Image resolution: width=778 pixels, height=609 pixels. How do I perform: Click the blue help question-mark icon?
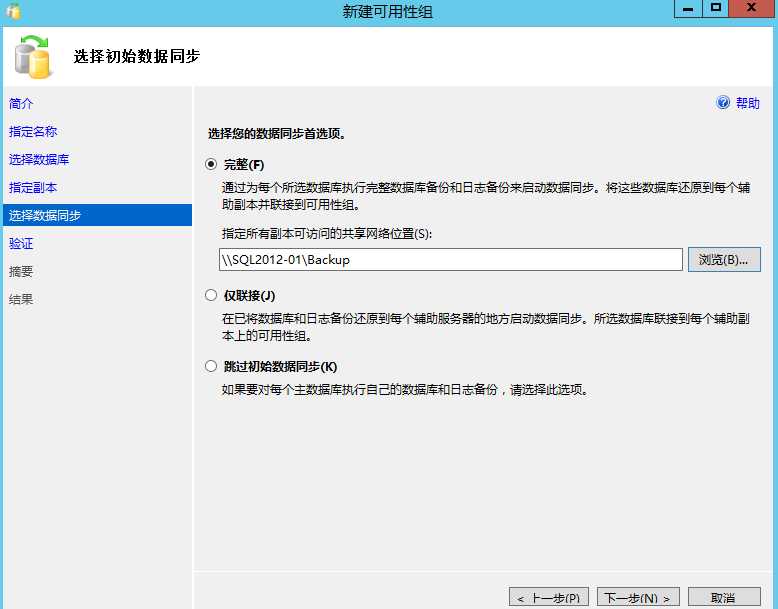click(x=723, y=103)
